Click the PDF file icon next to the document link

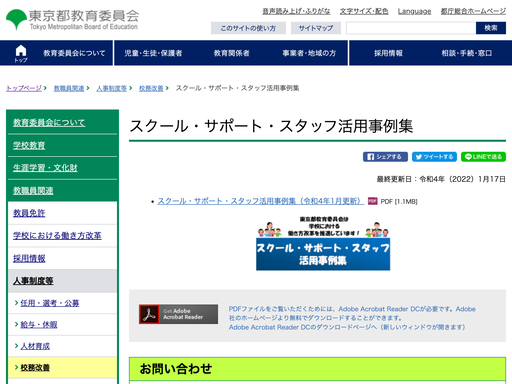(x=372, y=201)
